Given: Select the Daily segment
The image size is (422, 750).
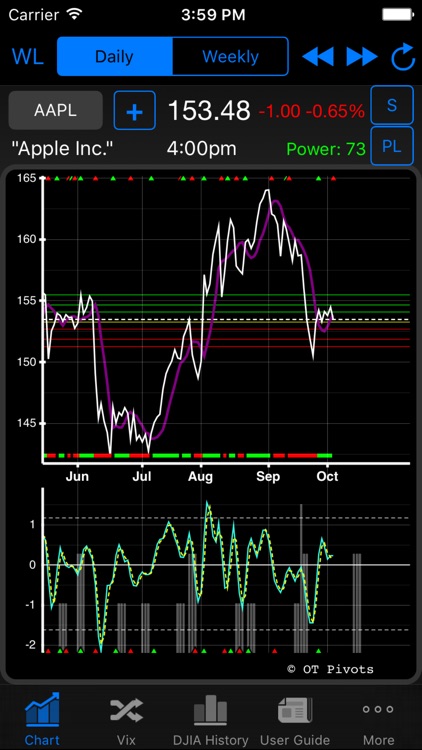Looking at the screenshot, I should click(x=114, y=56).
